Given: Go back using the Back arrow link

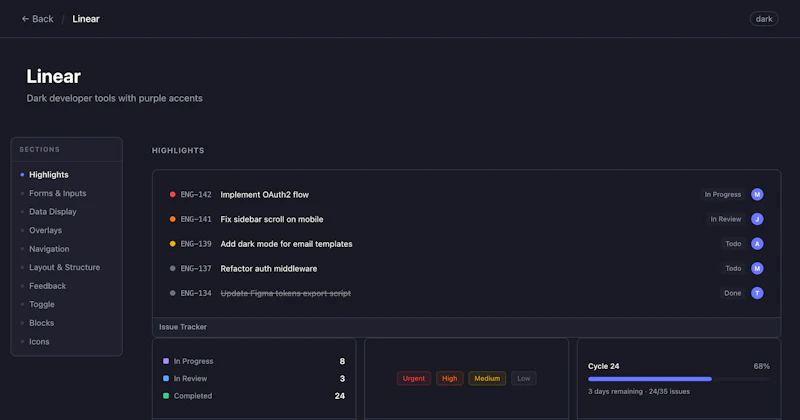Looking at the screenshot, I should [x=37, y=19].
